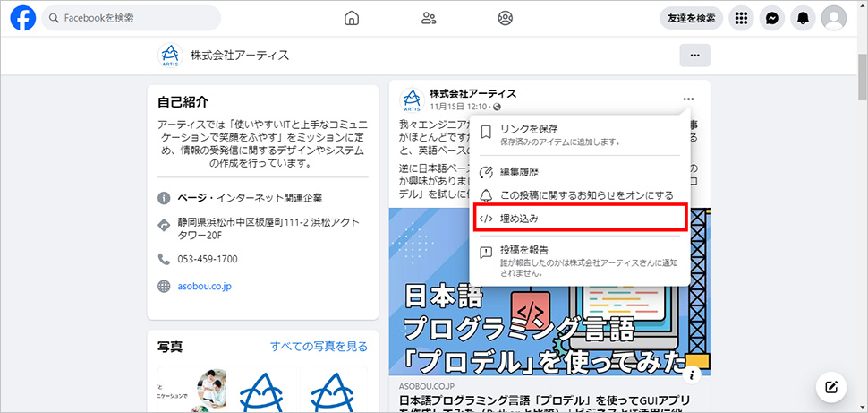Click the public globe icon beside timestamp

tap(498, 107)
